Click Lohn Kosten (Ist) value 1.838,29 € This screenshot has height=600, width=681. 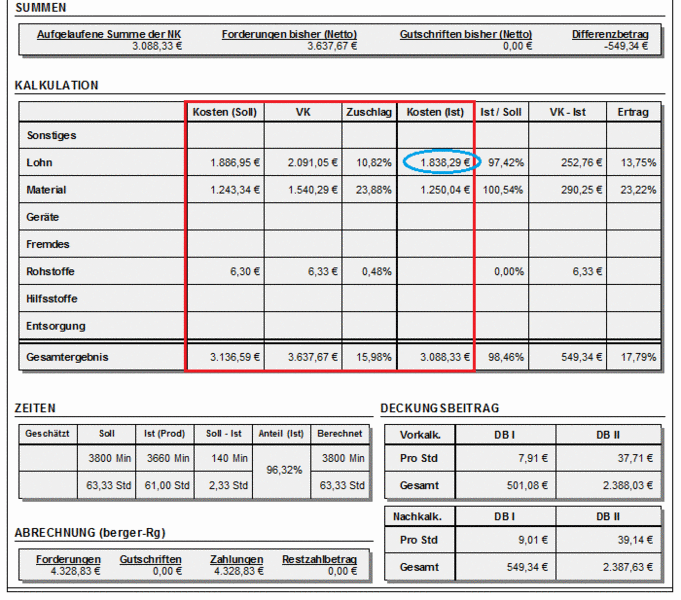click(x=445, y=162)
